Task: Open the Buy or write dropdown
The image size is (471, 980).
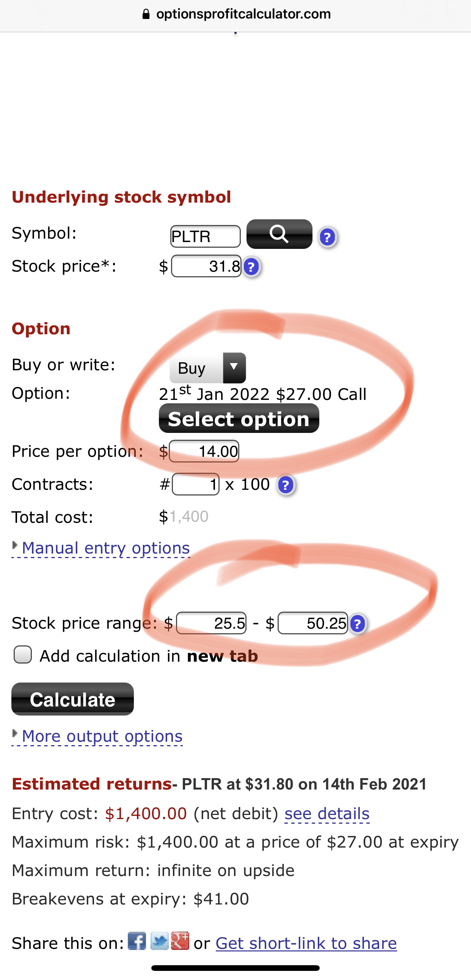Action: [207, 368]
